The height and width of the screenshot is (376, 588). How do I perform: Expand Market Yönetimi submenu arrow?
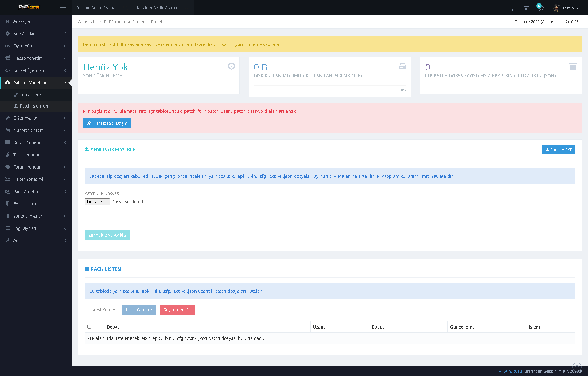(x=65, y=130)
